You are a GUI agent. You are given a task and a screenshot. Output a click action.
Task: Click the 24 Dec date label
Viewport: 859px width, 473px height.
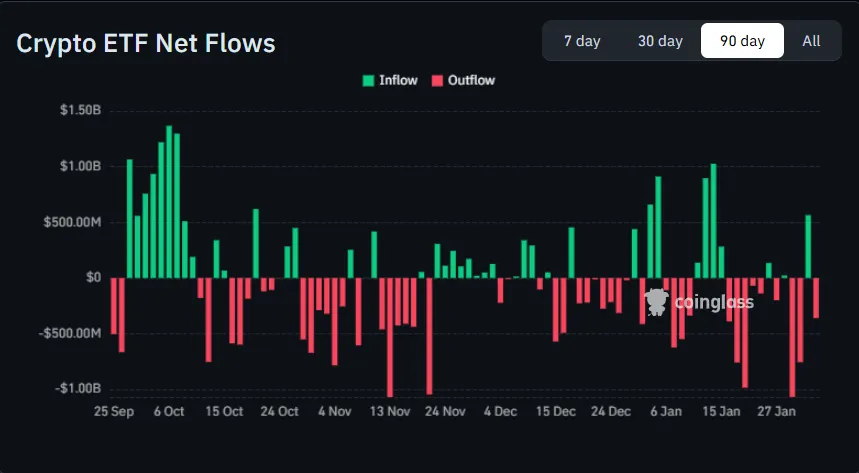pyautogui.click(x=611, y=412)
